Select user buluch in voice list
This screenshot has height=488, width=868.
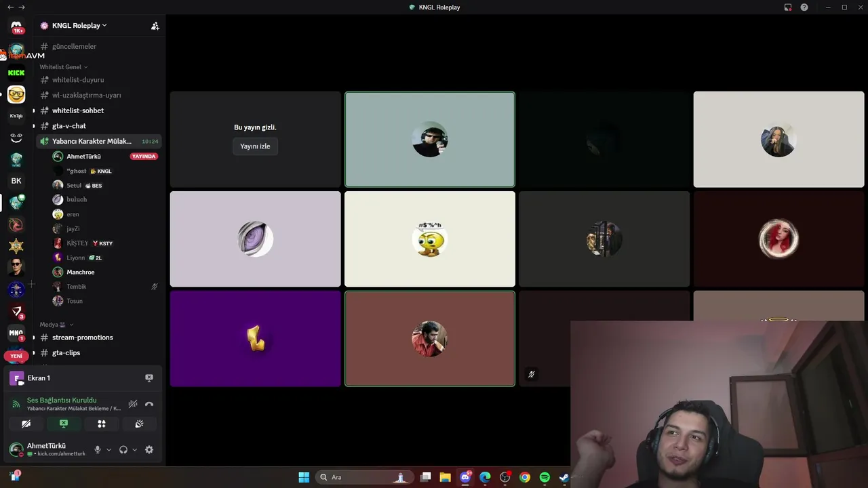point(105,199)
